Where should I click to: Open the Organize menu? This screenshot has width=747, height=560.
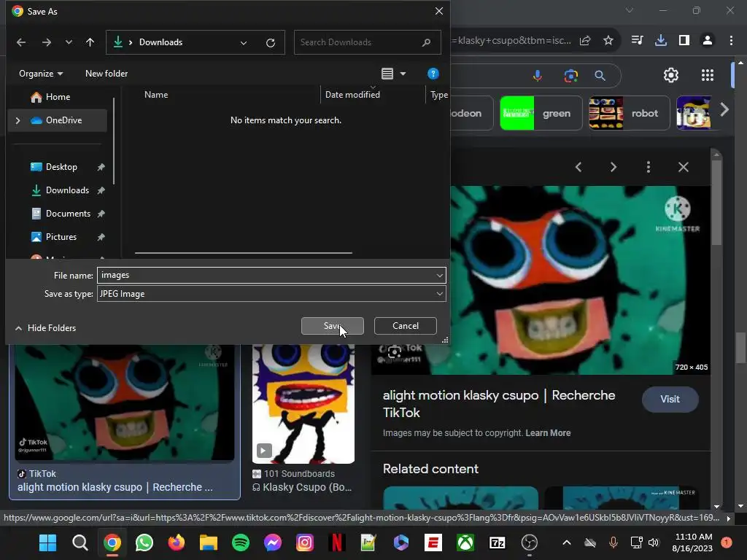(x=41, y=74)
